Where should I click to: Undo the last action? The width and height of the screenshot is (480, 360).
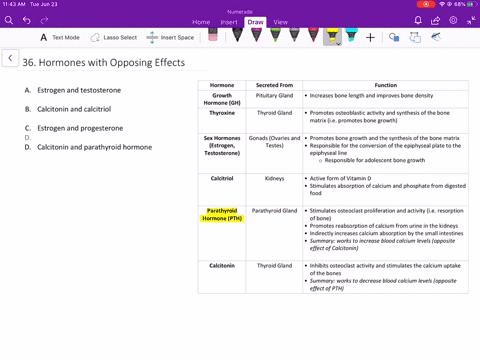point(27,20)
